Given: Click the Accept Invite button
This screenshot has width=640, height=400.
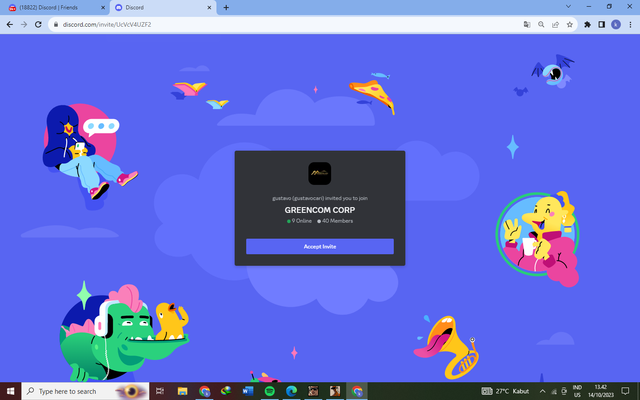Looking at the screenshot, I should pyautogui.click(x=320, y=247).
